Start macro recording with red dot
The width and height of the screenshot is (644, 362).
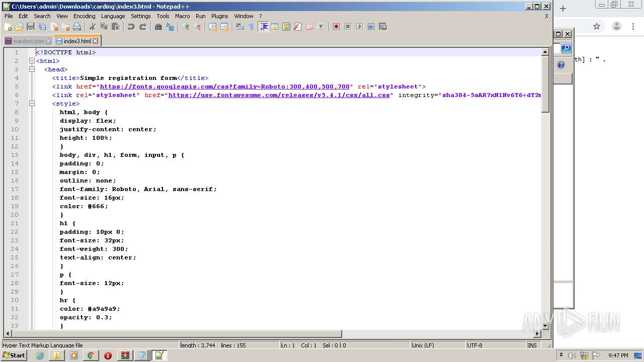(336, 27)
